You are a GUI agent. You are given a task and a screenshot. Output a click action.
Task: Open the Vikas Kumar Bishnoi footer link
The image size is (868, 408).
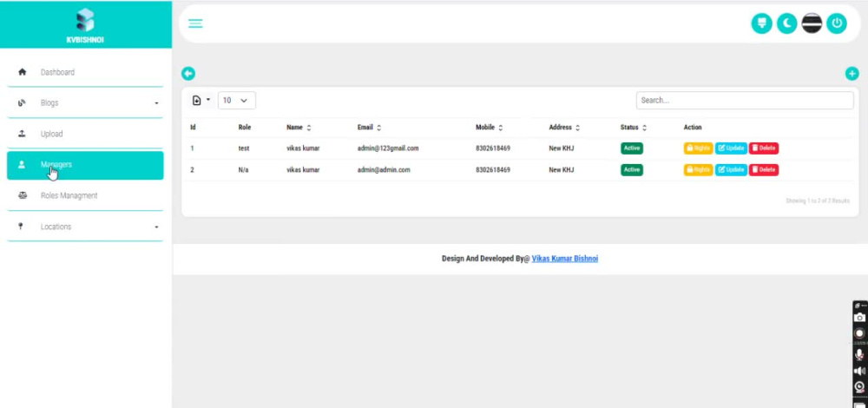click(565, 259)
